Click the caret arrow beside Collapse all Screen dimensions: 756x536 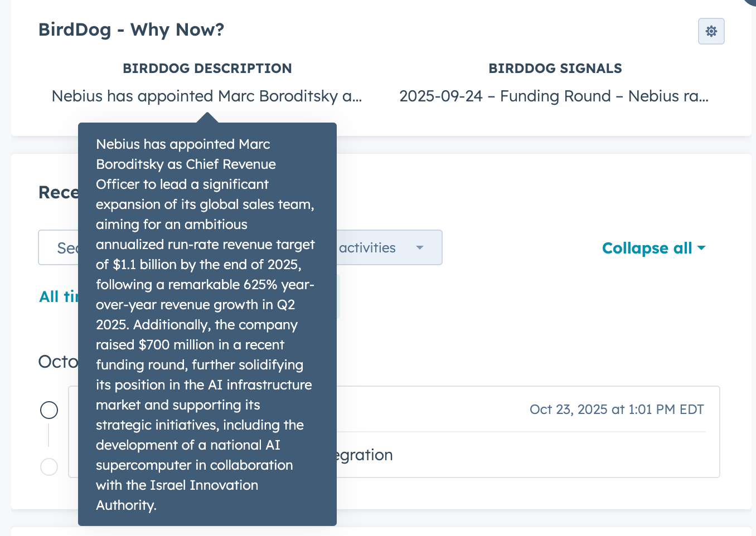[701, 248]
